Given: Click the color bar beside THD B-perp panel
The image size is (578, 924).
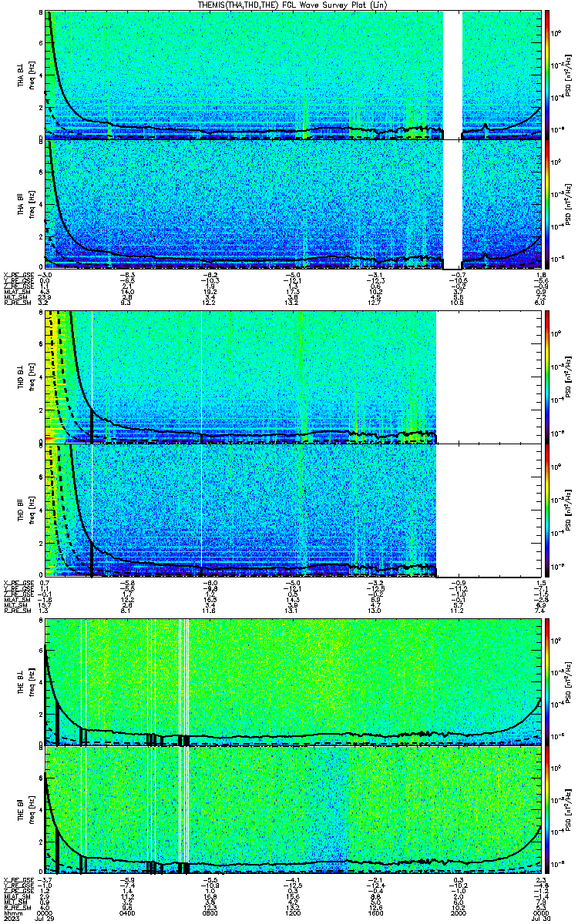Looking at the screenshot, I should [x=547, y=375].
